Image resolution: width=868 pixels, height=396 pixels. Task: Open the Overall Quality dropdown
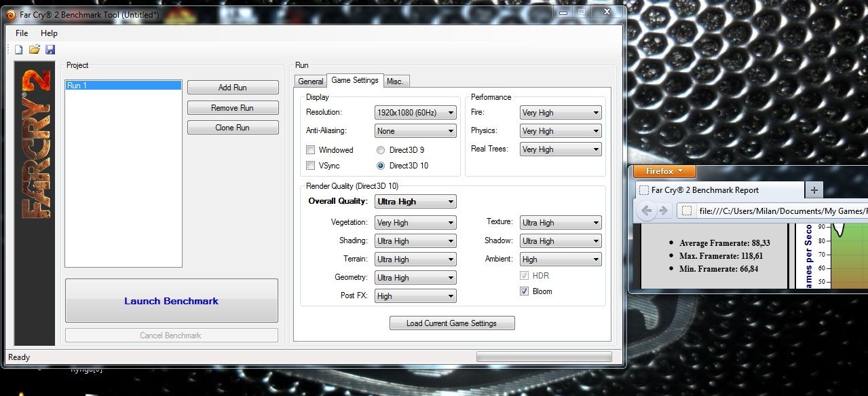tap(415, 202)
